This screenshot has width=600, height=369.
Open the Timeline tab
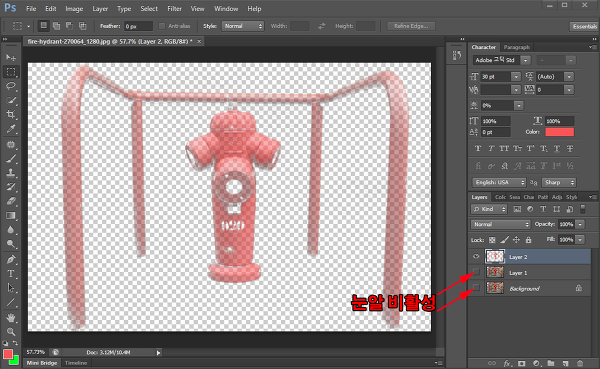click(76, 363)
